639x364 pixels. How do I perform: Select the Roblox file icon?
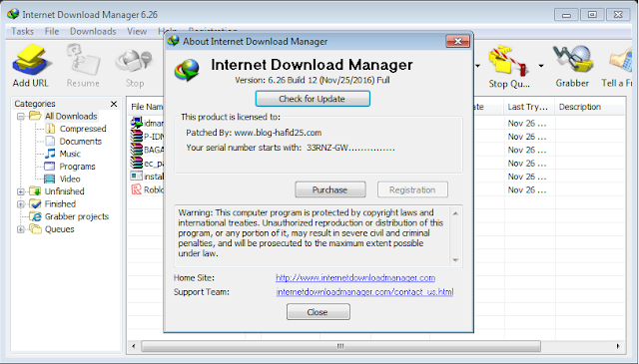point(137,189)
